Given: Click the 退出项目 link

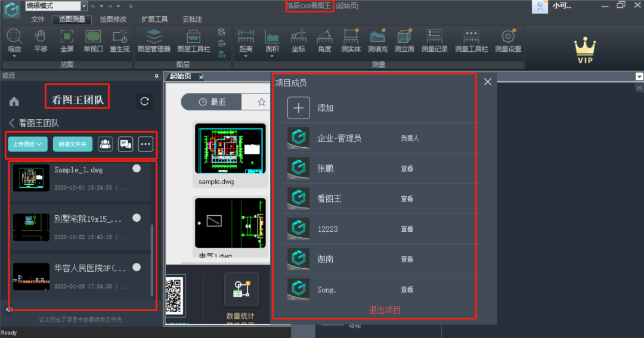Looking at the screenshot, I should [385, 310].
